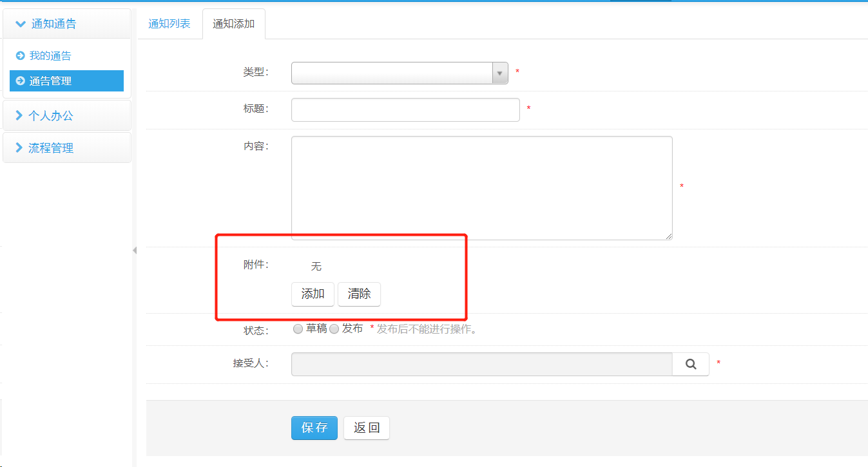Screen dimensions: 868x467
Task: Switch to the 通知列表 tab
Action: coord(169,24)
